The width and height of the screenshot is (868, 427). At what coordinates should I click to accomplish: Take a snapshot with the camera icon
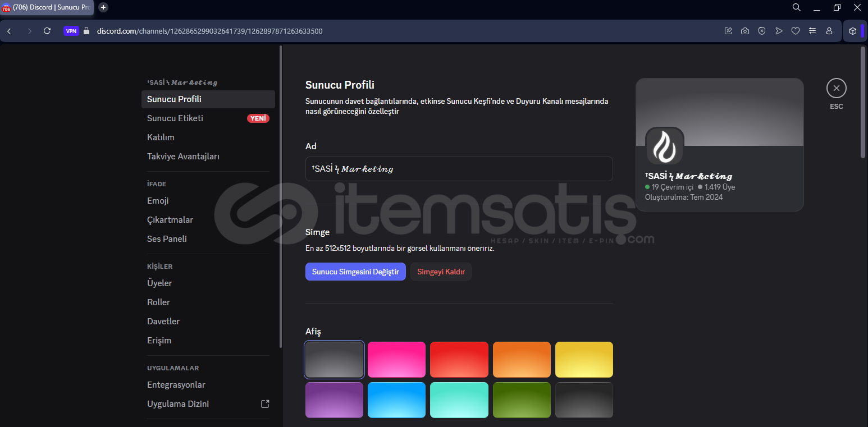(x=745, y=31)
